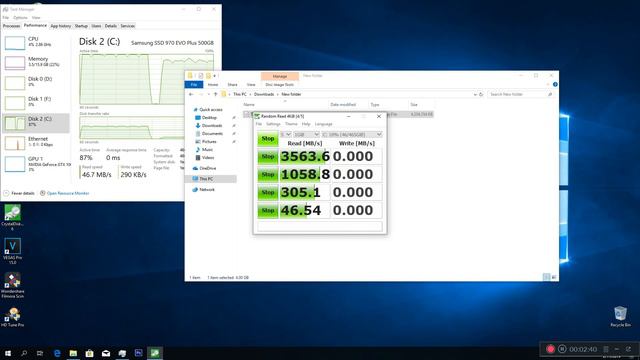Launch Edge browser from taskbar

[57, 353]
